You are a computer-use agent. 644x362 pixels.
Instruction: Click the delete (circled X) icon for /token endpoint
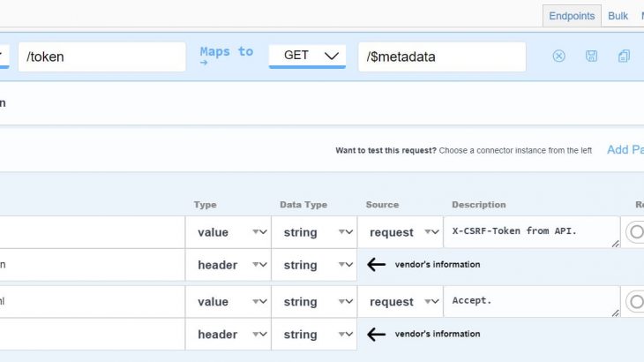tap(558, 56)
